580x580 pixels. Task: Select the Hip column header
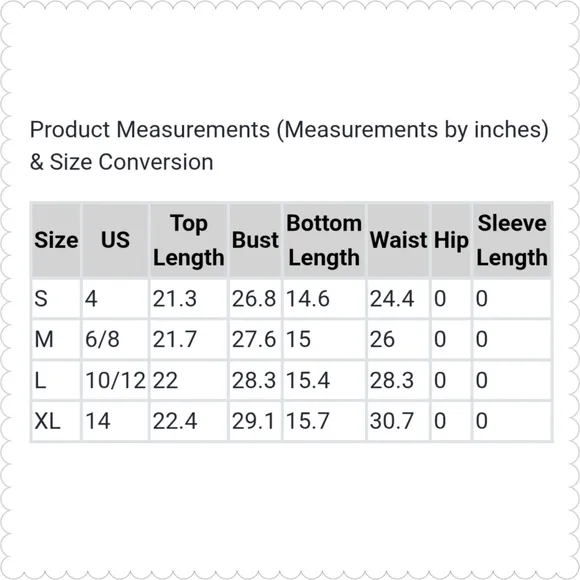[x=451, y=240]
